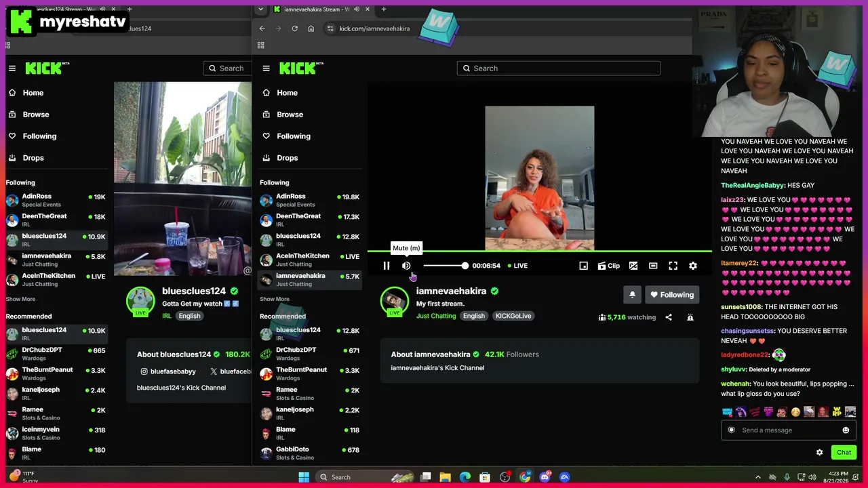The height and width of the screenshot is (488, 868).
Task: Open chat identity shield icon
Action: click(x=731, y=430)
